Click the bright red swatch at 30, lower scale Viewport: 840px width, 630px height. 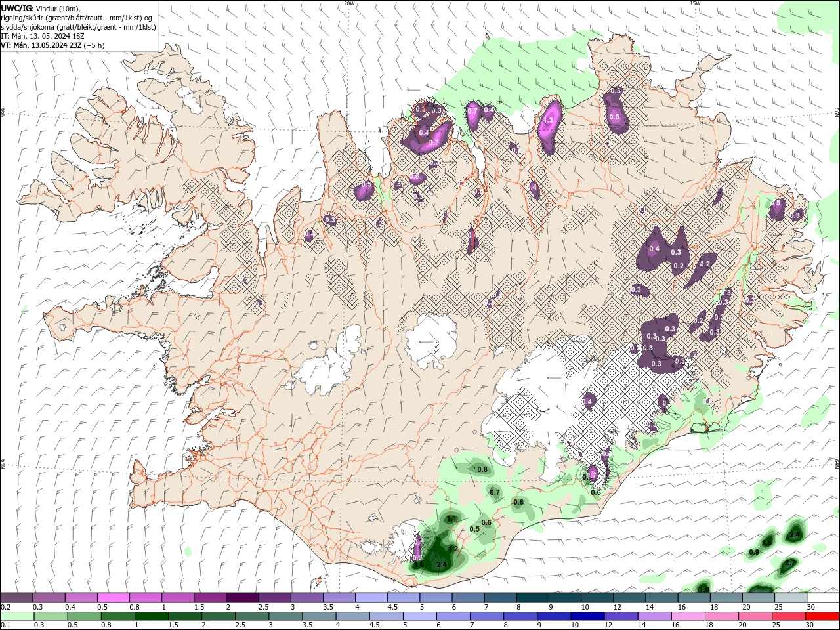click(822, 616)
